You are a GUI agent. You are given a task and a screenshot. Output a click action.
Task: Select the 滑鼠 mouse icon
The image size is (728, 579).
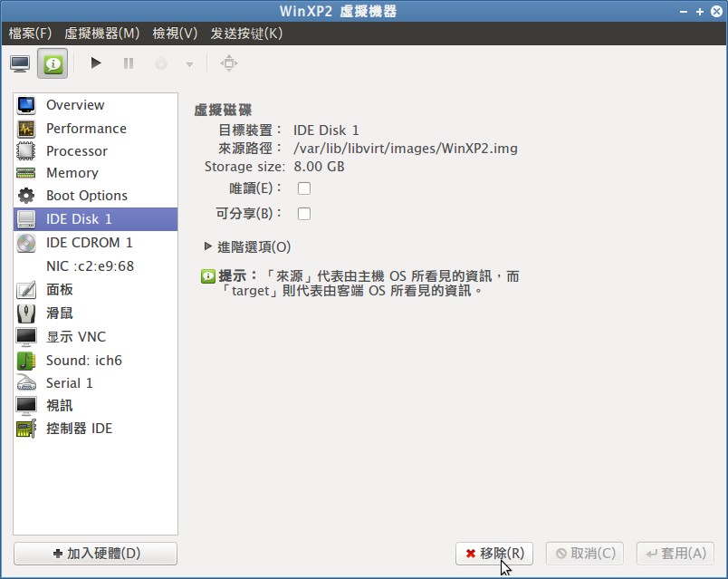(x=26, y=314)
